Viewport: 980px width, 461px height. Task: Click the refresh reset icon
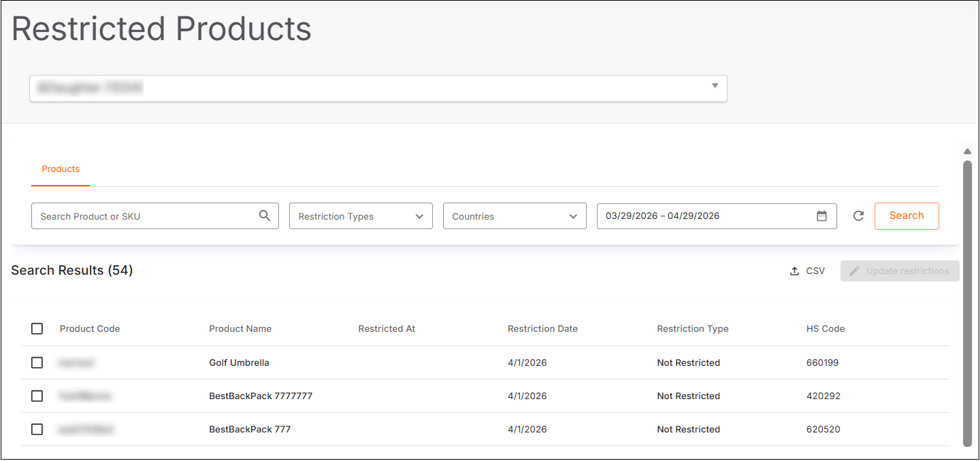858,216
